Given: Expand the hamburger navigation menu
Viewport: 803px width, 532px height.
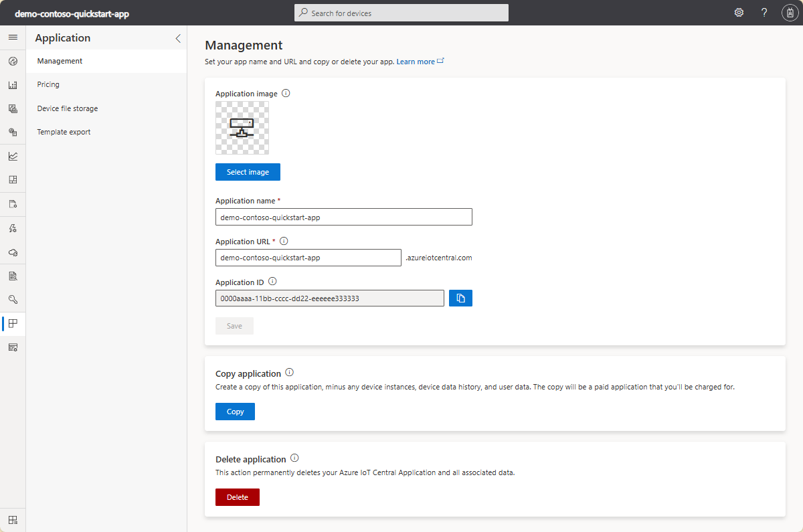Looking at the screenshot, I should 13,37.
